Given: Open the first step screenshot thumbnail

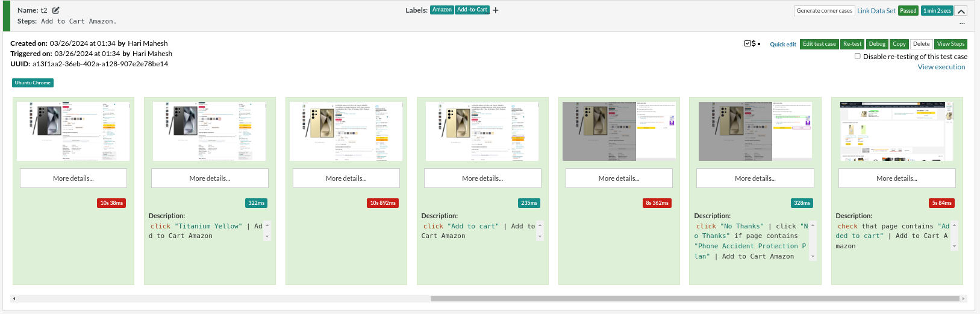Looking at the screenshot, I should 73,131.
